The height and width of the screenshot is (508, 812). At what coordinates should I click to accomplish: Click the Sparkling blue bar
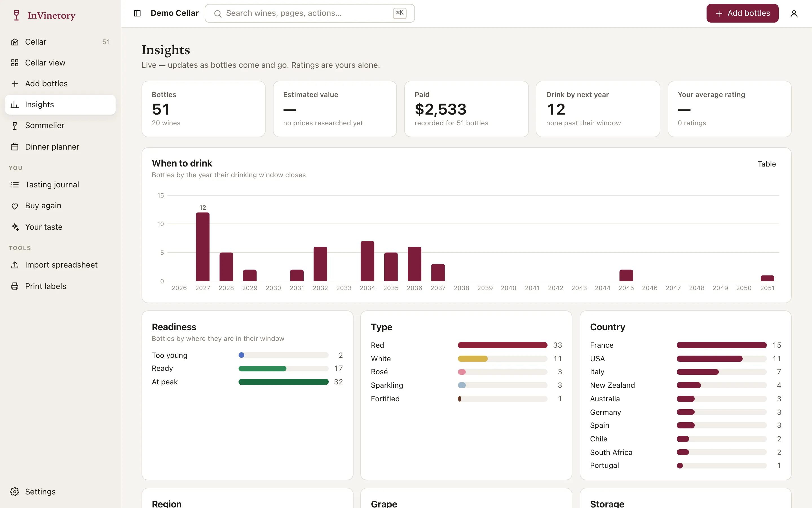click(462, 385)
